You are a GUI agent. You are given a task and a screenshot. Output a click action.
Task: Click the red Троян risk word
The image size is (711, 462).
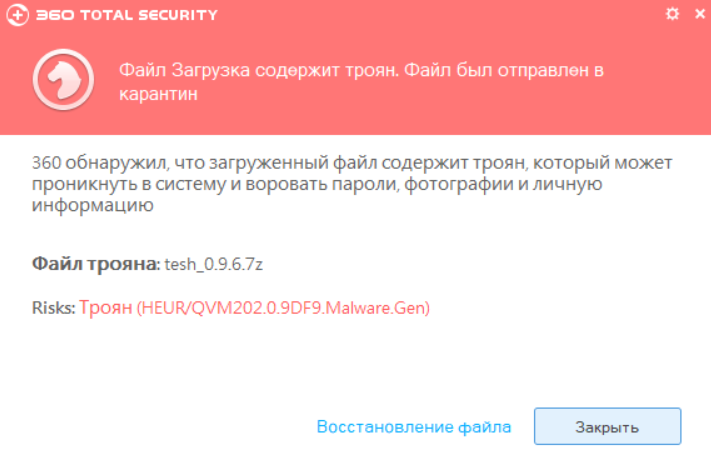tap(106, 308)
